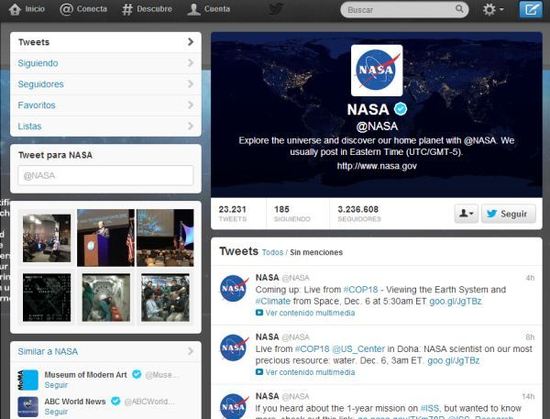Select Siguiendo in the sidebar menu

106,63
